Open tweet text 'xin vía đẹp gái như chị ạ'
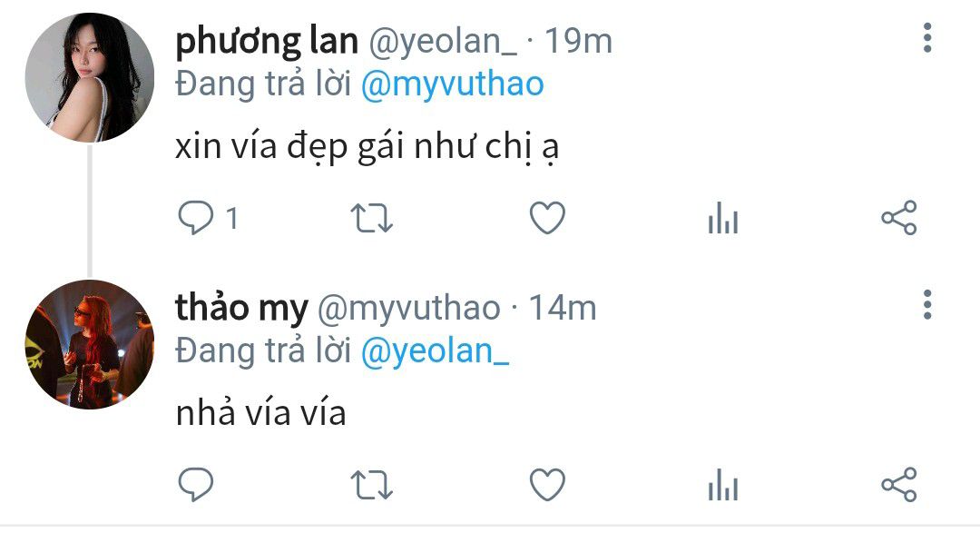 point(367,148)
